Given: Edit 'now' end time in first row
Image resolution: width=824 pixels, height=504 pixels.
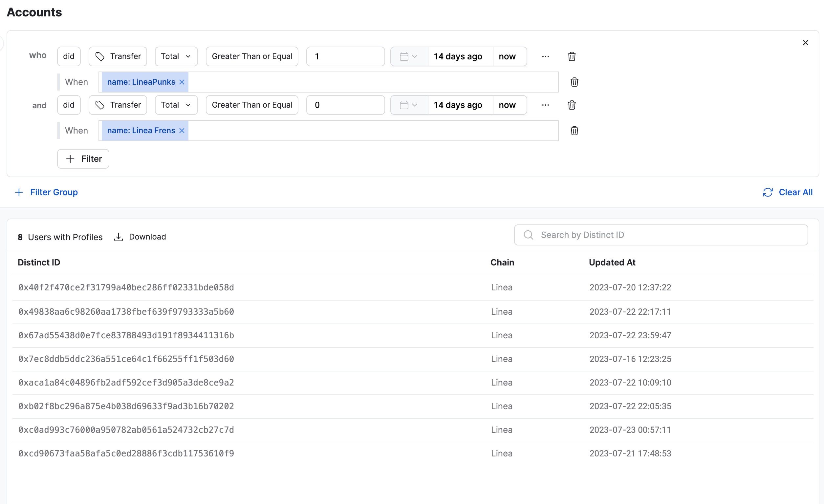Looking at the screenshot, I should (510, 56).
